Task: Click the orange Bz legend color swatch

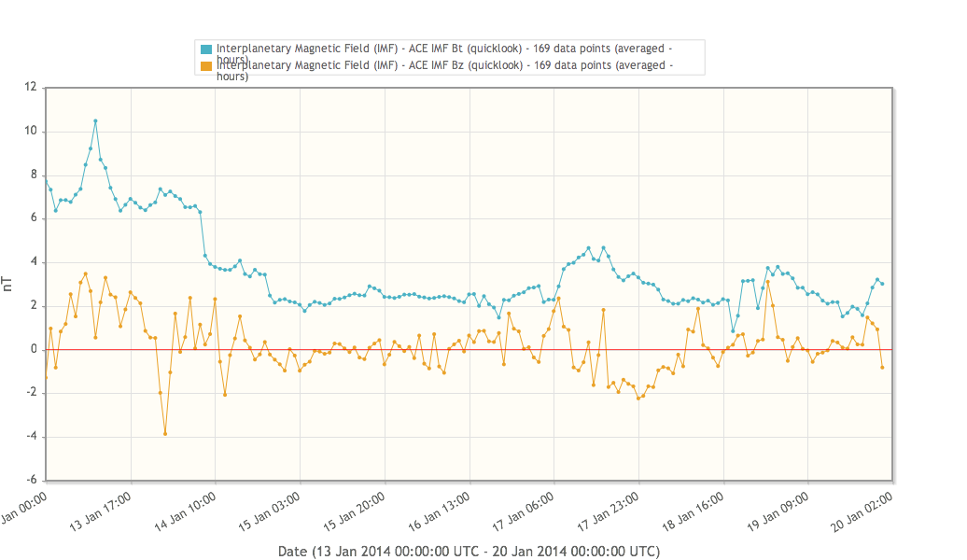Action: coord(206,65)
